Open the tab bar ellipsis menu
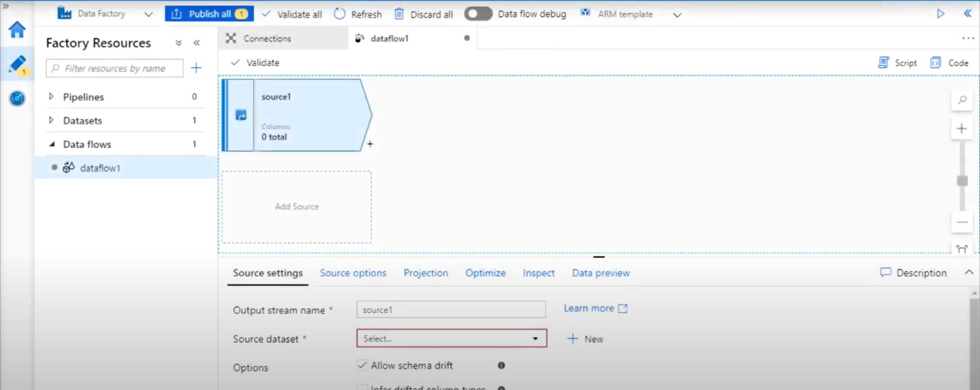The image size is (980, 390). click(x=969, y=38)
